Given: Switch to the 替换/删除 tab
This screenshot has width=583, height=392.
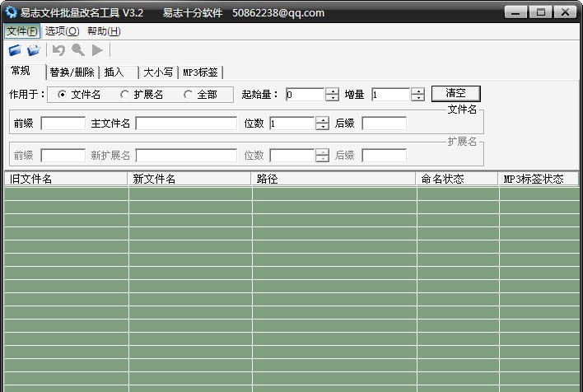Looking at the screenshot, I should (72, 72).
